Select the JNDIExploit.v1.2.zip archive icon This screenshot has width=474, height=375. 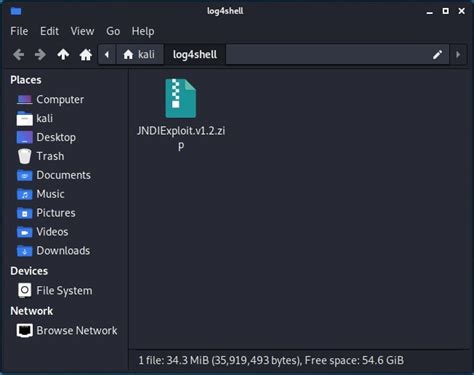pyautogui.click(x=181, y=98)
